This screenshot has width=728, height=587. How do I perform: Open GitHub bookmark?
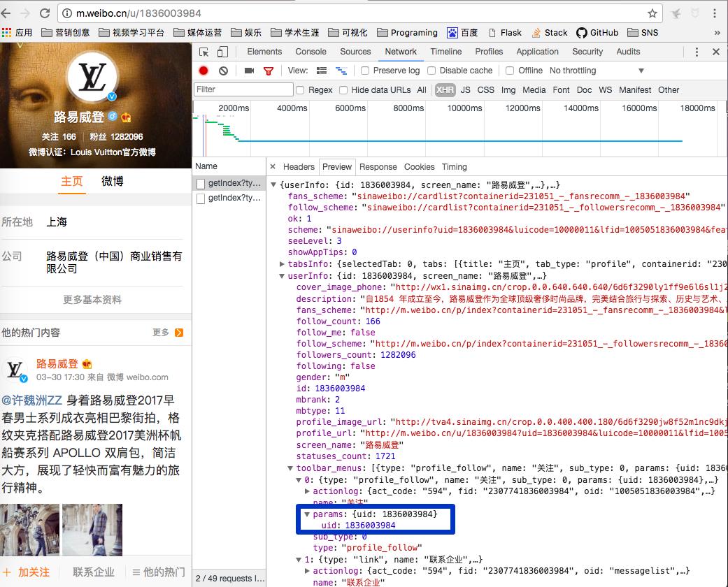(597, 32)
